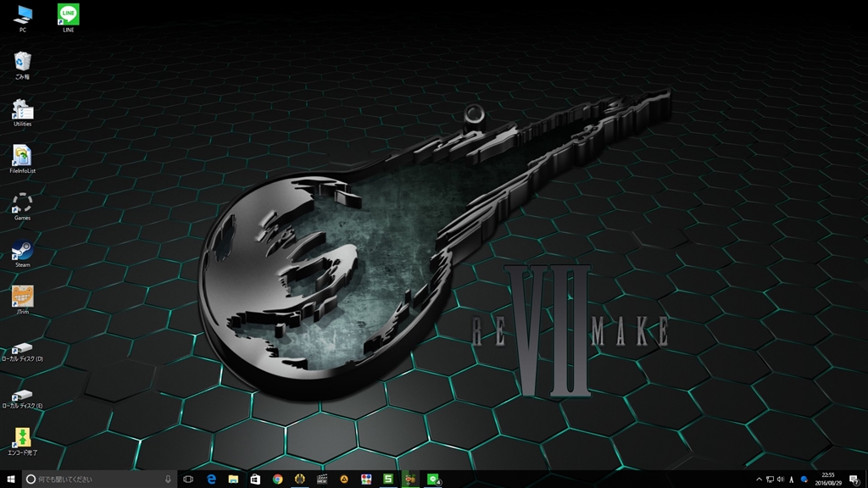The width and height of the screenshot is (868, 488).
Task: Select the ローカル ディスク (D) shortcut
Action: tap(22, 352)
